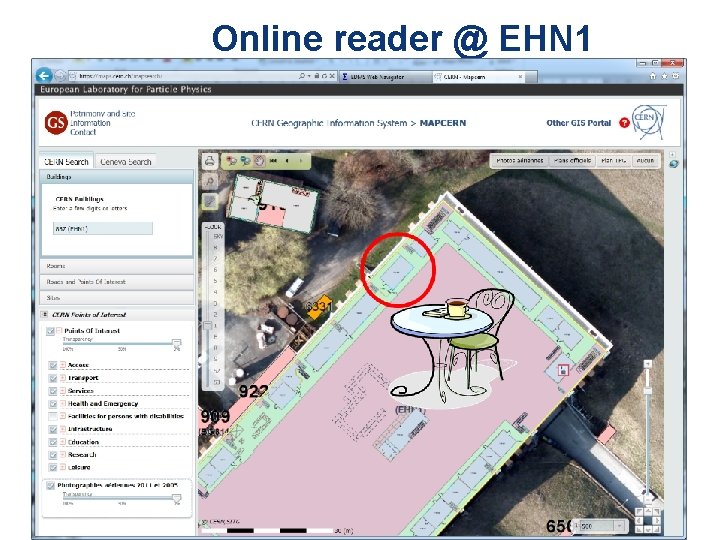Click the magnifier search tool on the map
Image resolution: width=720 pixels, height=540 pixels.
coord(210,181)
